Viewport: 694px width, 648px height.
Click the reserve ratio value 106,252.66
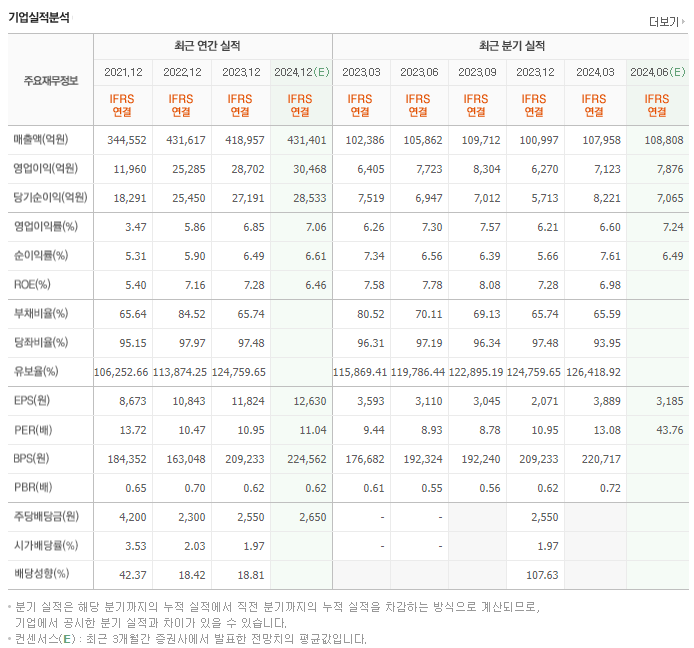(x=121, y=372)
